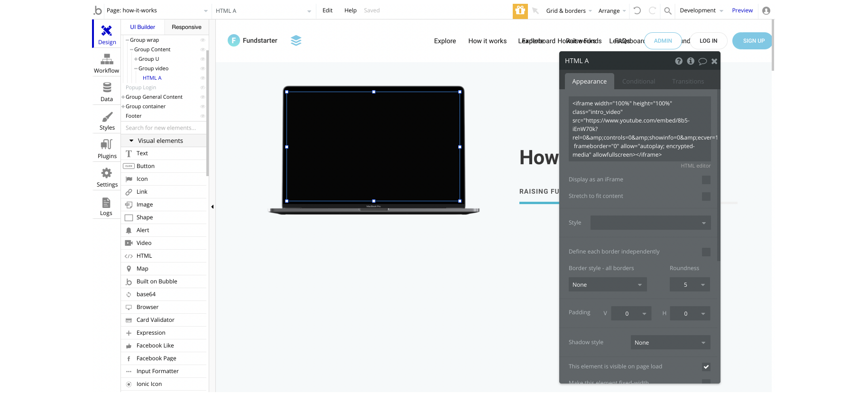Click the Bubble logo icon
The image size is (868, 394).
98,10
